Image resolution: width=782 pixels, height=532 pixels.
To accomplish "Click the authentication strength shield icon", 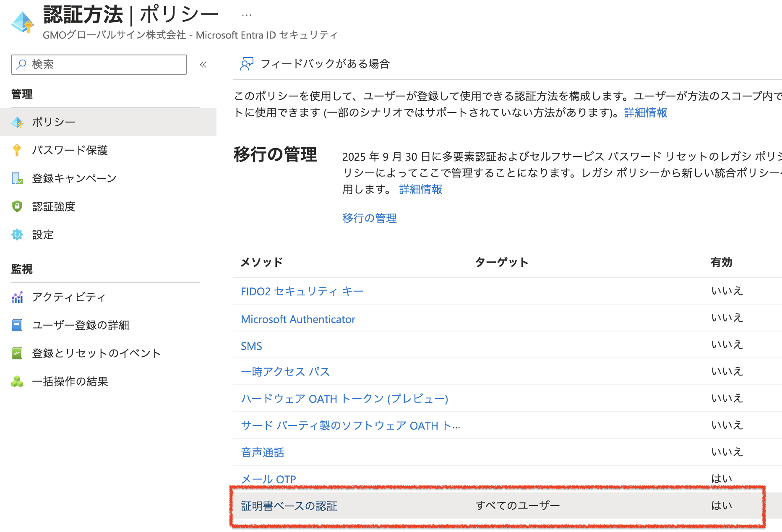I will (x=17, y=206).
